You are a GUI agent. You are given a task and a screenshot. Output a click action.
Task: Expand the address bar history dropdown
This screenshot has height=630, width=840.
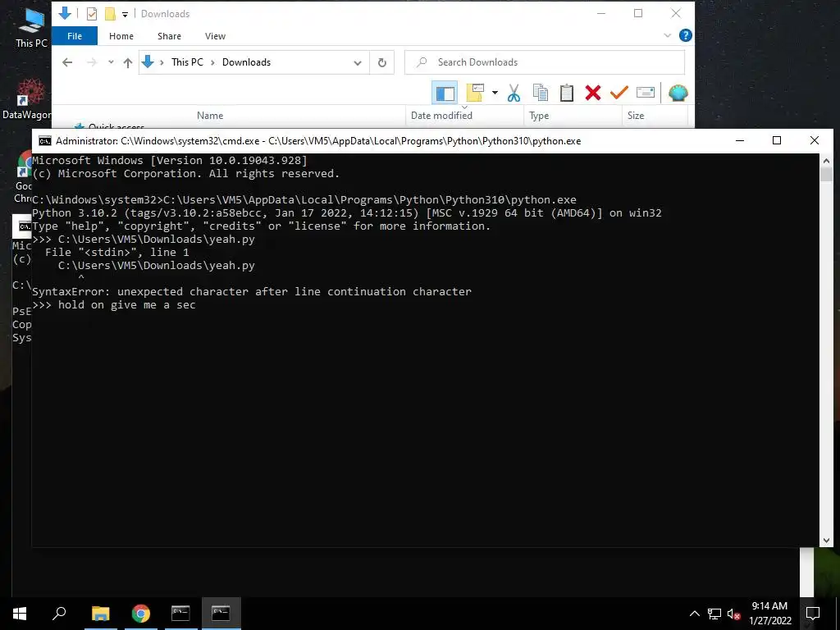358,62
